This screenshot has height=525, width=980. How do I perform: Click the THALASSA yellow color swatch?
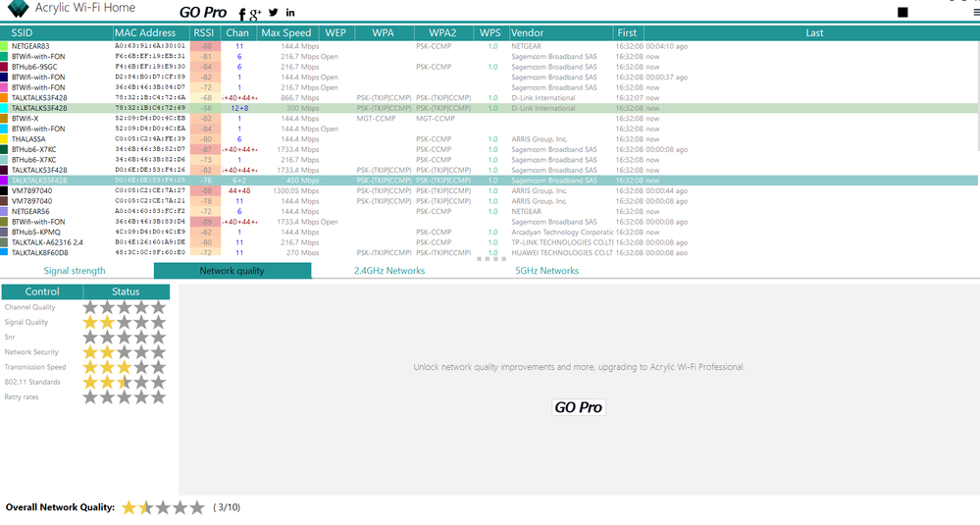[4, 139]
